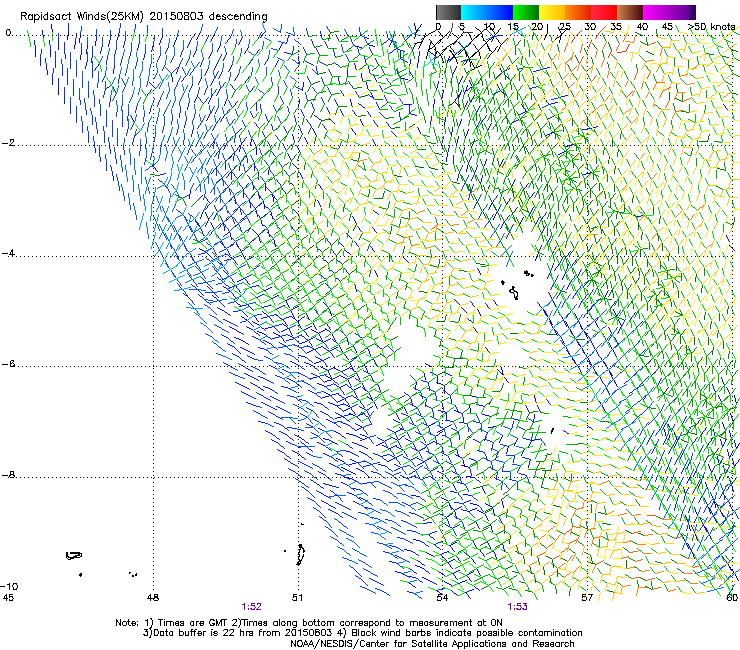Click the legend value 35
This screenshot has height=650, width=740.
(616, 26)
